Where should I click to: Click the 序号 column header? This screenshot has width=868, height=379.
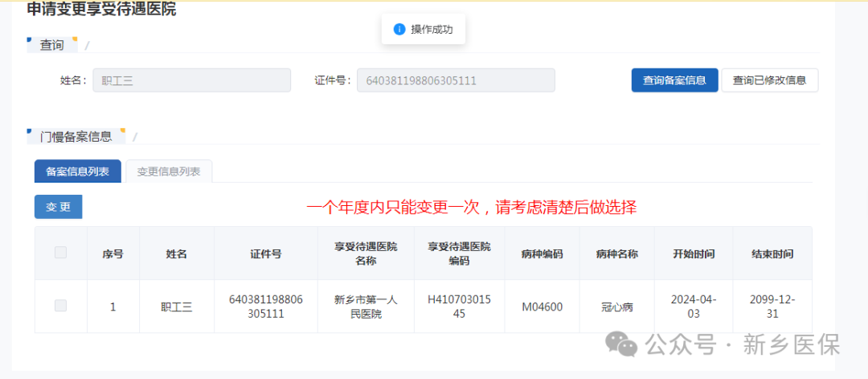coord(113,253)
